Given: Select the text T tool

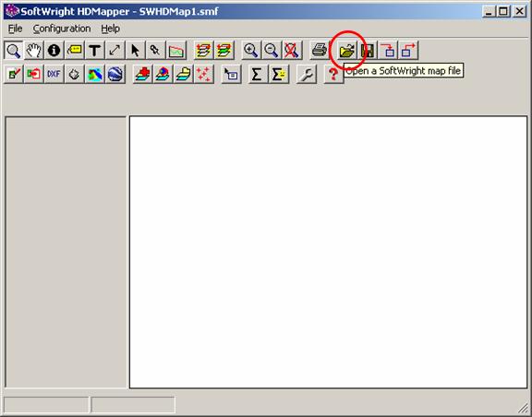Looking at the screenshot, I should pos(94,51).
